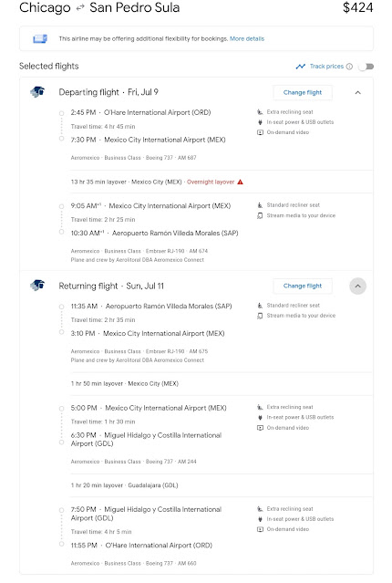Collapse the Returning flight details chevron
This screenshot has height=583, width=392.
(358, 286)
